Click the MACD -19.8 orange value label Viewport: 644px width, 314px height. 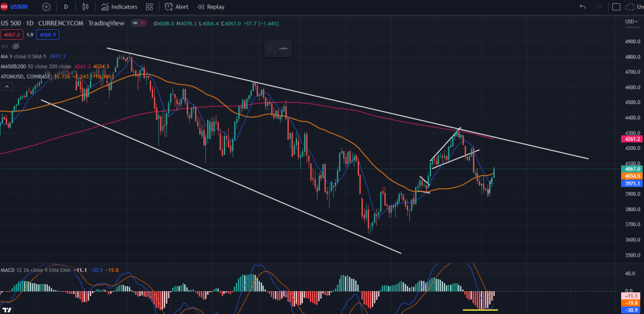click(x=631, y=303)
